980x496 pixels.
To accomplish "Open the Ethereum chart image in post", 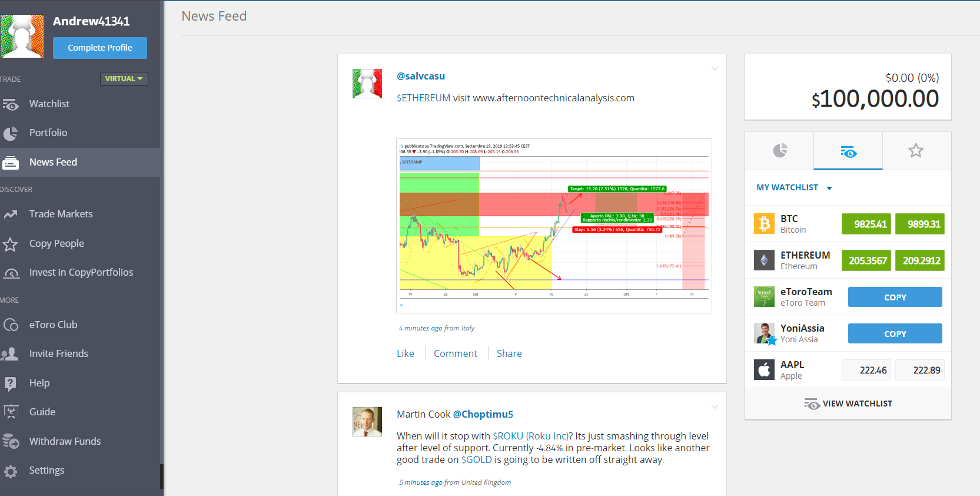I will click(x=554, y=226).
